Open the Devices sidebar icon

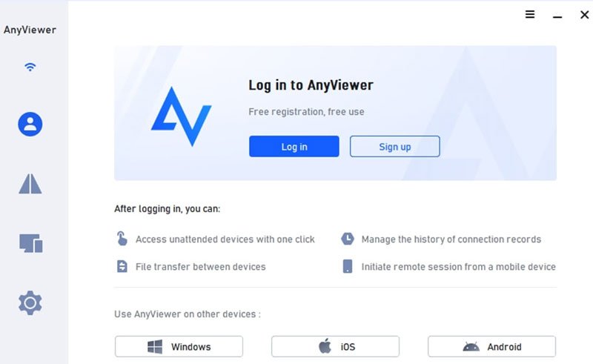[x=30, y=243]
